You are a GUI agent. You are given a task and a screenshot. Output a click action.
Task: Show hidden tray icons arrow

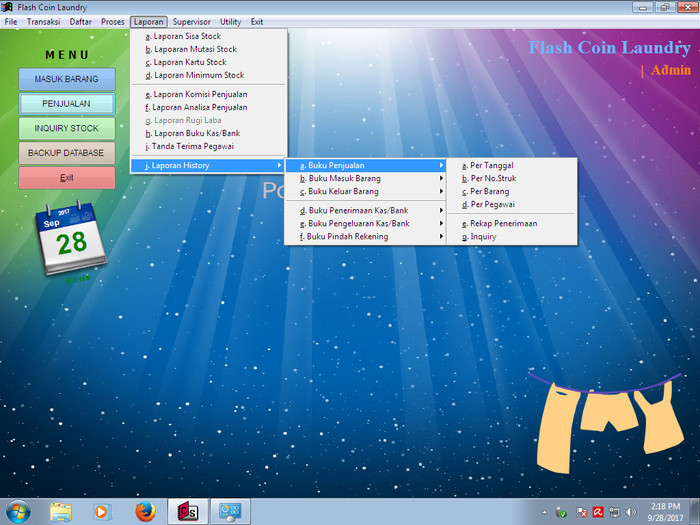point(544,512)
